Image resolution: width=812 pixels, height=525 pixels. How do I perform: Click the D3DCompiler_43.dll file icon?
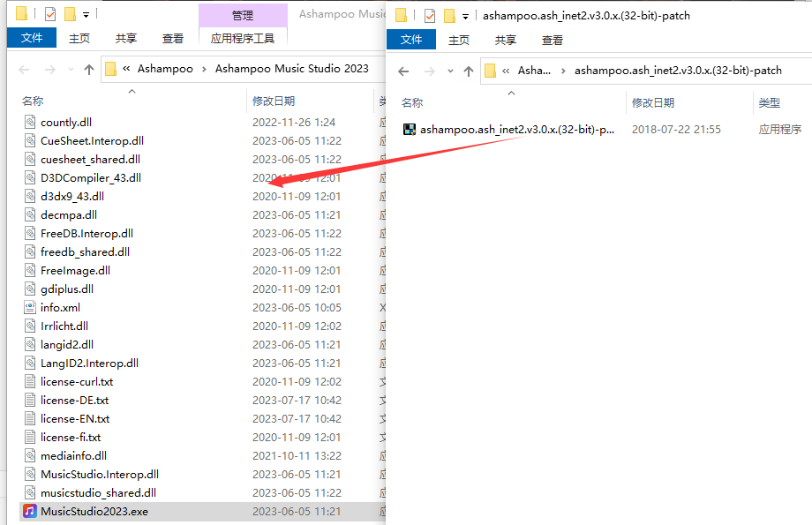(30, 177)
